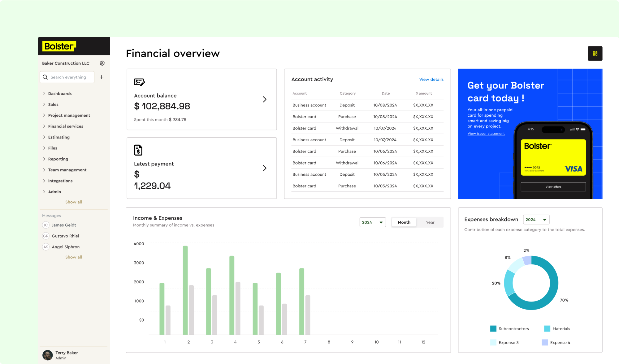The height and width of the screenshot is (364, 619).
Task: Open settings gear beside Baker Construction LLC
Action: coord(102,63)
